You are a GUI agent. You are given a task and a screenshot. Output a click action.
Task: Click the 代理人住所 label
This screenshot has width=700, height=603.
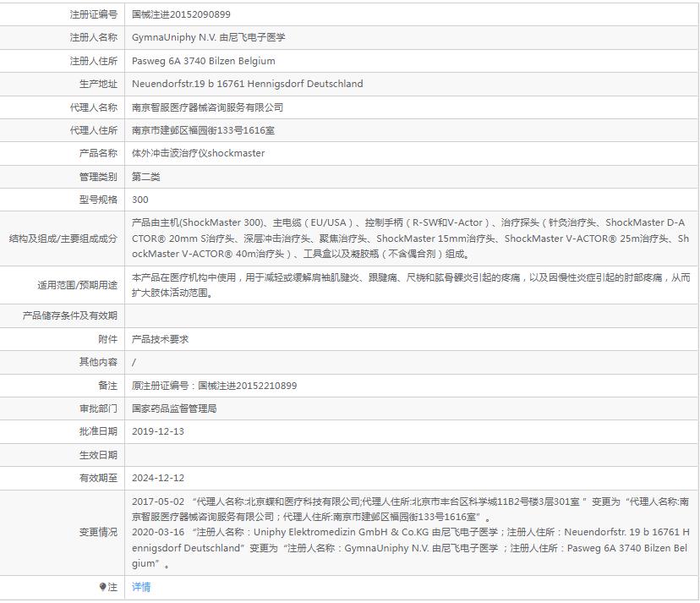[x=93, y=130]
